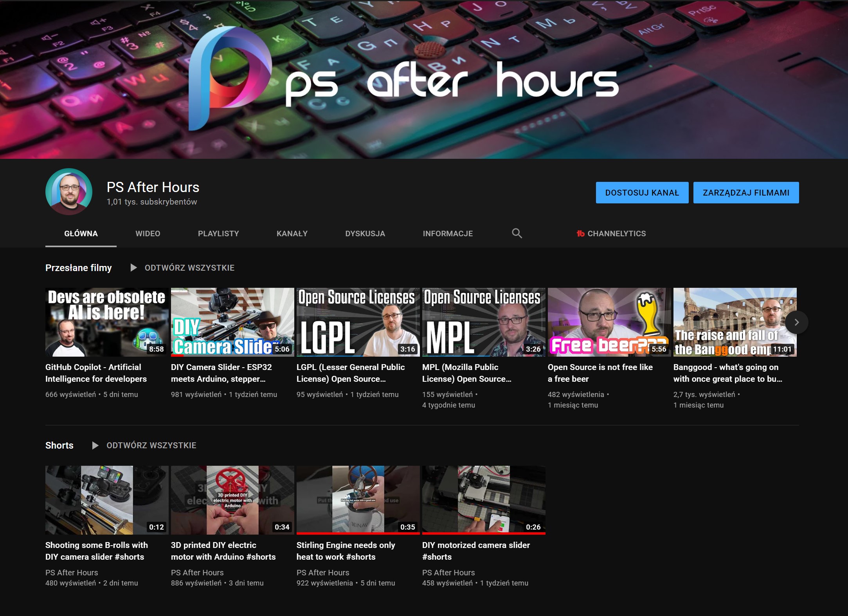Click the ZARZĄDZAJ FILMAMI button
The width and height of the screenshot is (848, 616).
(746, 192)
